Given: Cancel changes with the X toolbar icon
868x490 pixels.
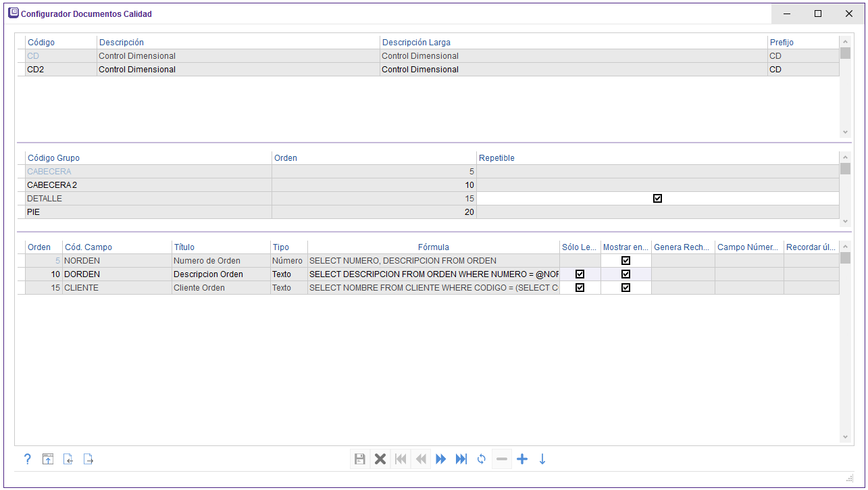Looking at the screenshot, I should tap(380, 460).
